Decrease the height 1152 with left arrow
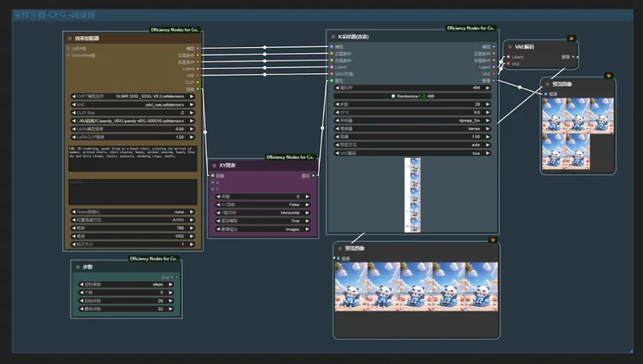 click(x=74, y=236)
